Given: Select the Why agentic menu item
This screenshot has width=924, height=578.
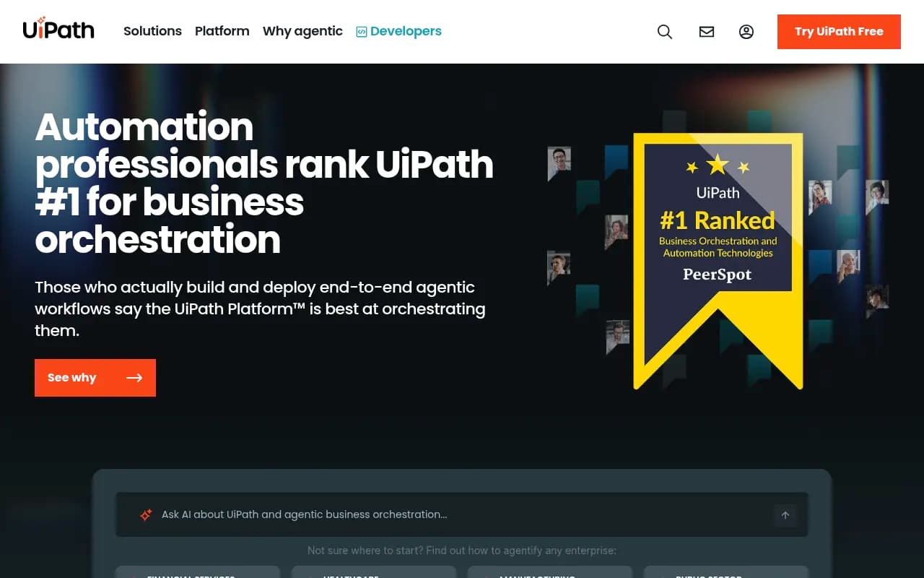Looking at the screenshot, I should coord(302,31).
